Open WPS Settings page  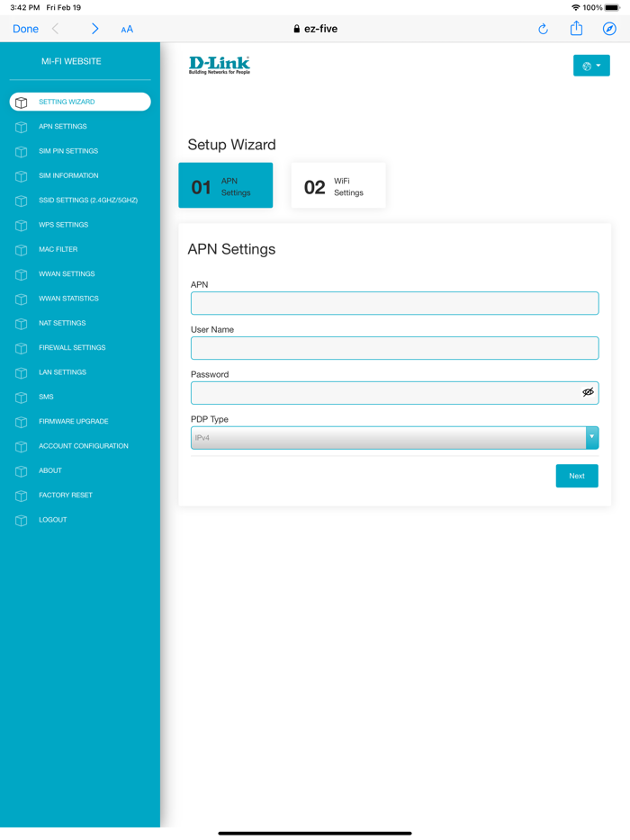click(x=63, y=225)
